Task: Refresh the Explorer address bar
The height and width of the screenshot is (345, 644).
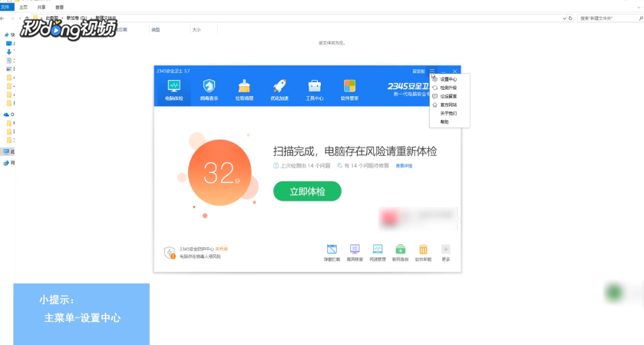Action: (x=570, y=18)
